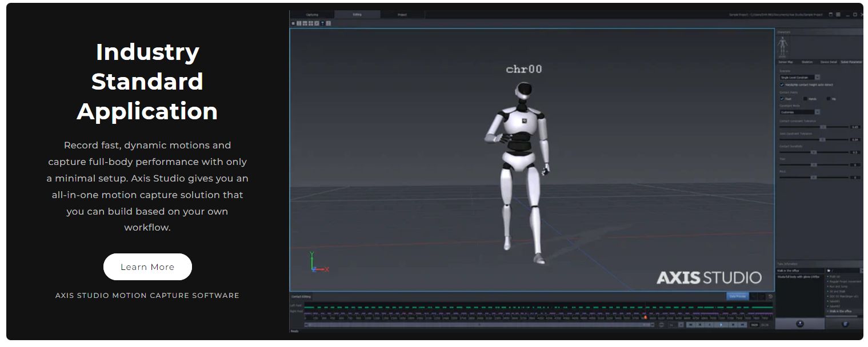868x347 pixels.
Task: Open the Customize constraint mode dropdown
Action: [800, 112]
